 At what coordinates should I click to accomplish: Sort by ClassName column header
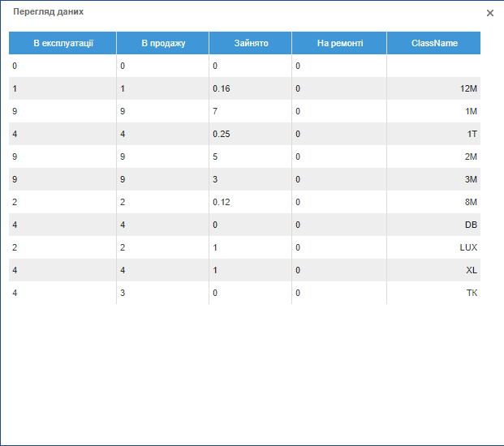[x=434, y=43]
